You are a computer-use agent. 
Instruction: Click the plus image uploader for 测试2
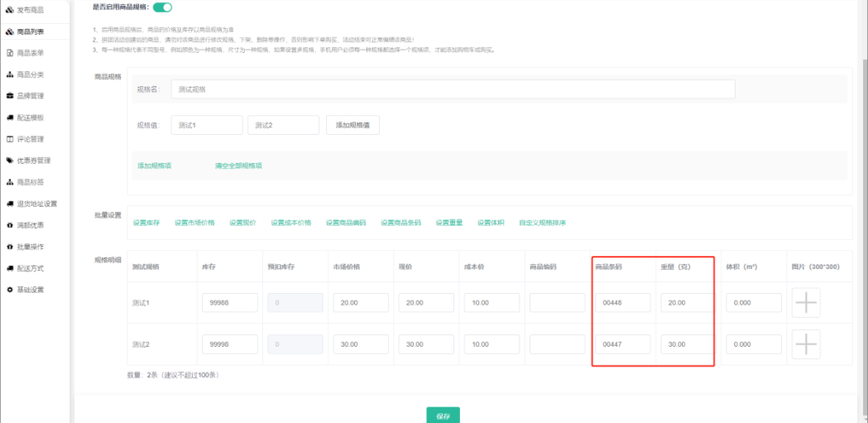coord(805,344)
